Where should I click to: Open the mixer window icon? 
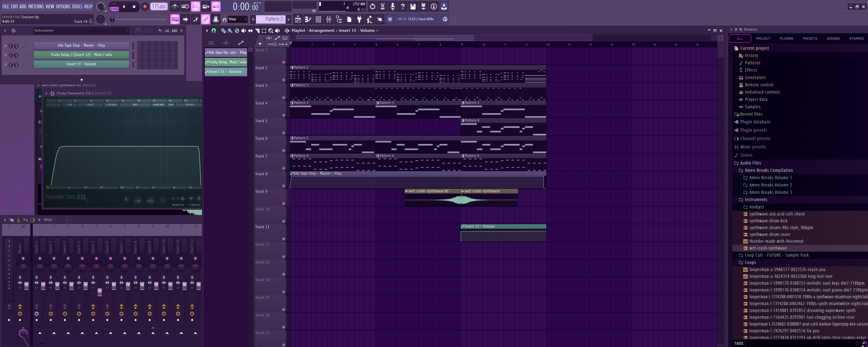pos(328,19)
